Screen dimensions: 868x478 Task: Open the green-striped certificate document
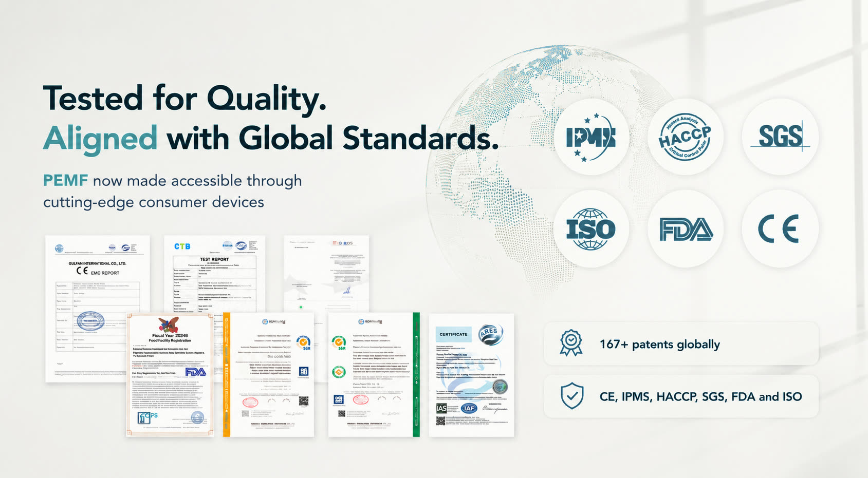pos(374,375)
